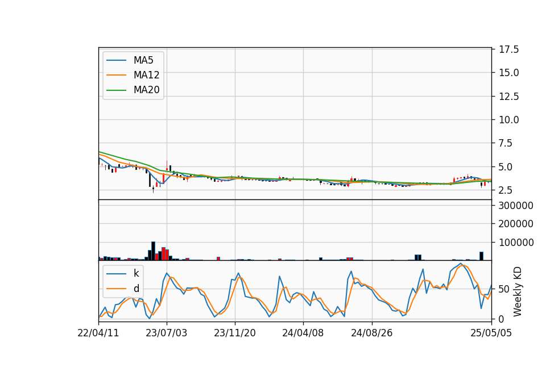546x392 pixels.
Task: Click the 23/07/03 date label
Action: coord(167,333)
